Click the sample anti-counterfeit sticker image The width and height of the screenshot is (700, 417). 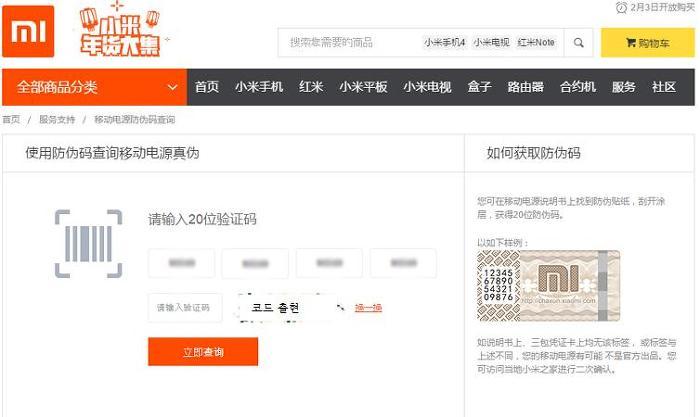[549, 286]
